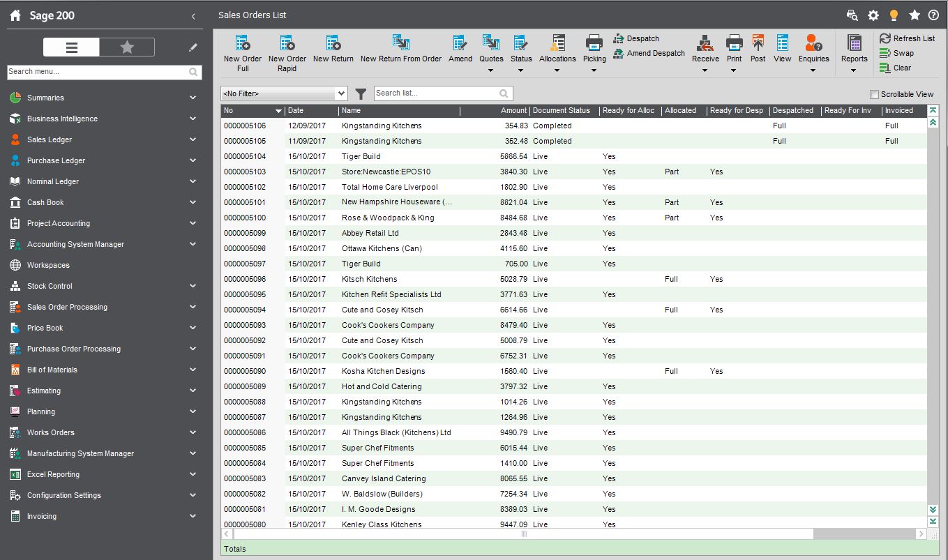Click the Clear list action

(896, 68)
